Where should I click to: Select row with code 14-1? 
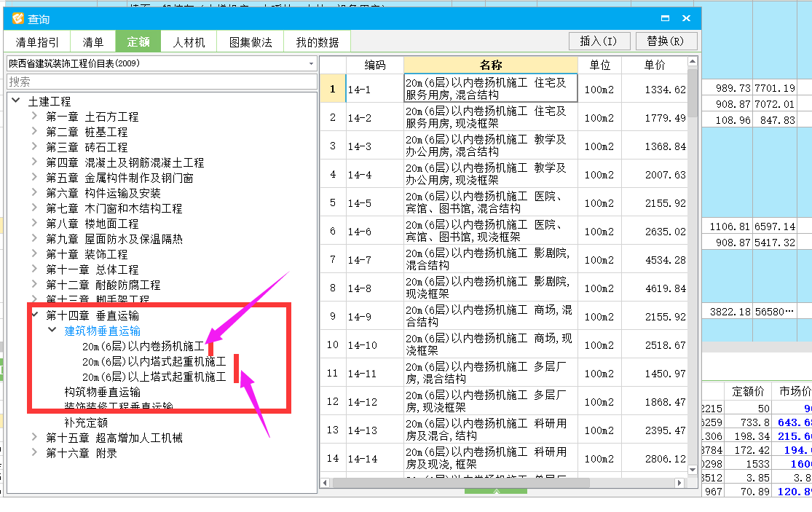(504, 89)
